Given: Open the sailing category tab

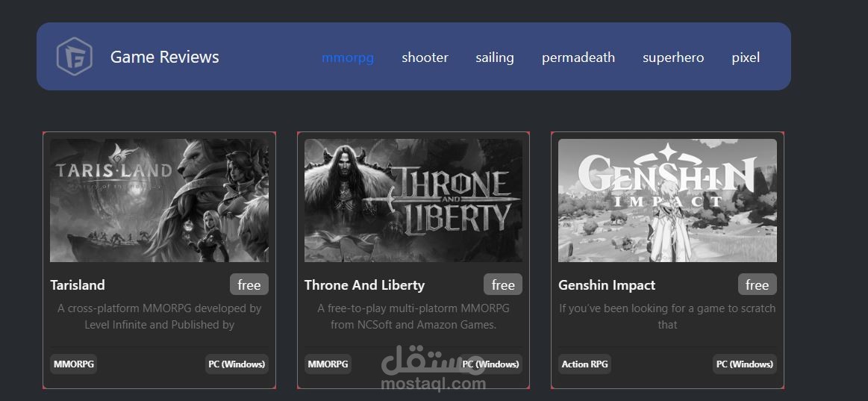Looking at the screenshot, I should click(495, 57).
